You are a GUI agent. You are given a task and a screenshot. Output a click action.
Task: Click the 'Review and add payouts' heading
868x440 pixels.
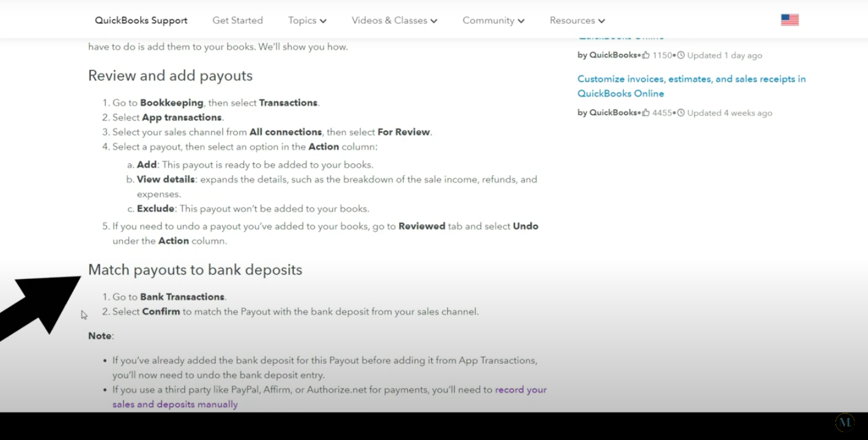(170, 75)
